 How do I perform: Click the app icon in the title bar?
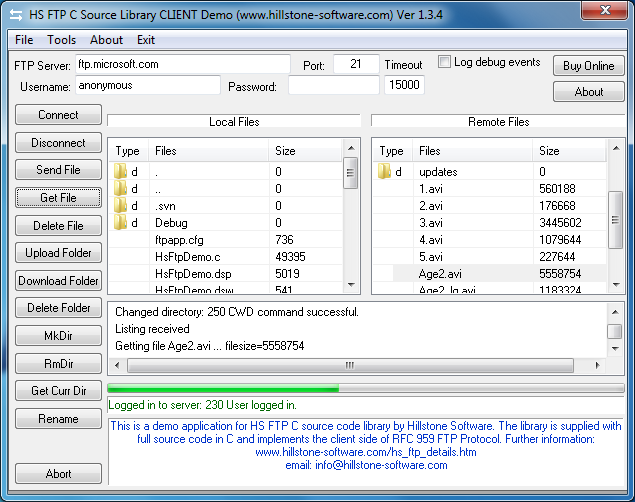[x=16, y=15]
